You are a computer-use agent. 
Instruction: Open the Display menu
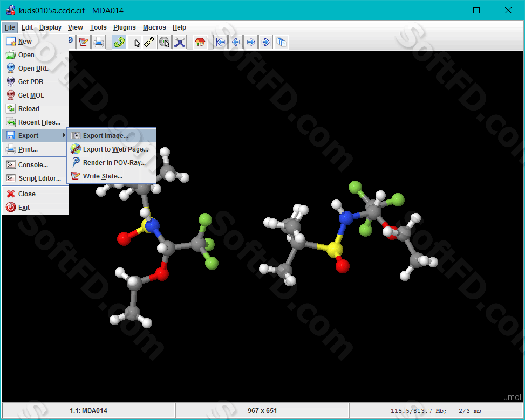point(50,27)
